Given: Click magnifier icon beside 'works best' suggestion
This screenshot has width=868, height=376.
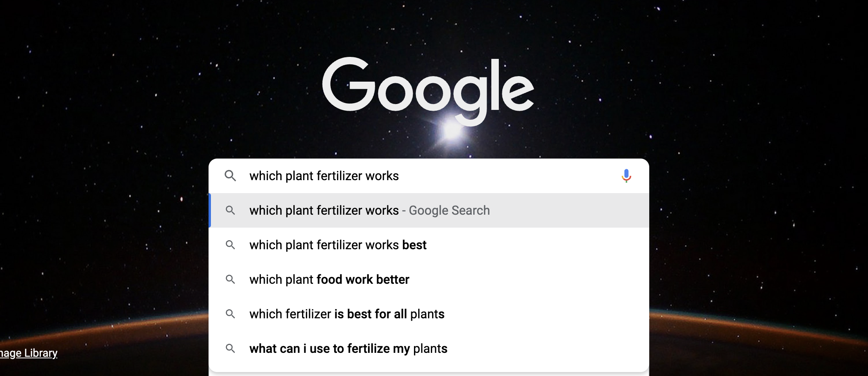Looking at the screenshot, I should point(230,245).
